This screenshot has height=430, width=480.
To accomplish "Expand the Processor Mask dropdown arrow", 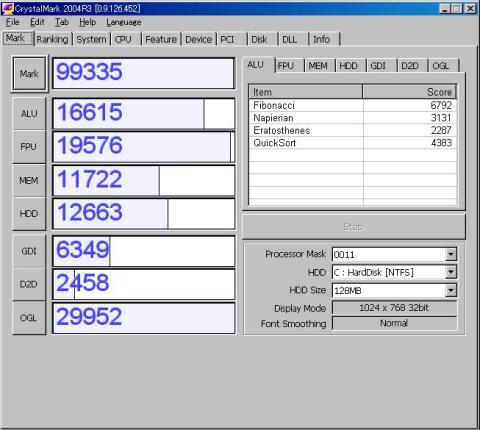I will click(451, 254).
